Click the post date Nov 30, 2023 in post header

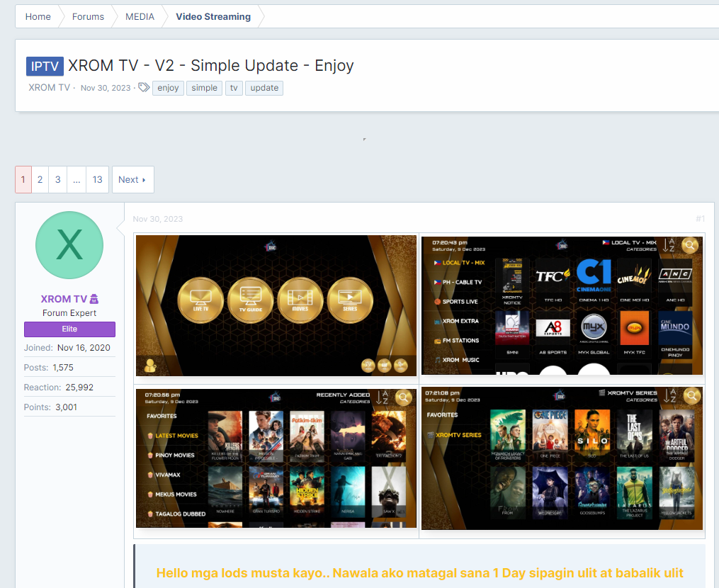pyautogui.click(x=158, y=219)
